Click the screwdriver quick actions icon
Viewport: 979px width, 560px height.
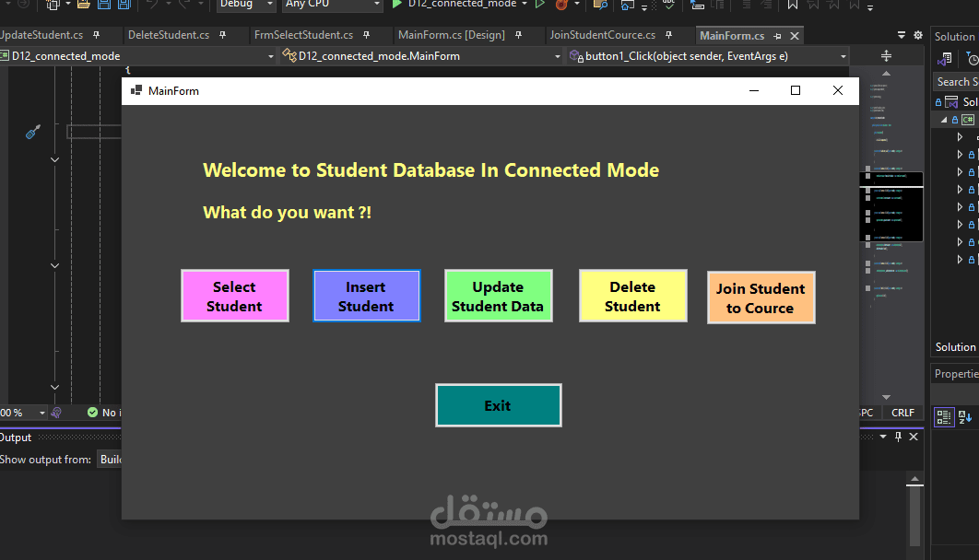[33, 132]
